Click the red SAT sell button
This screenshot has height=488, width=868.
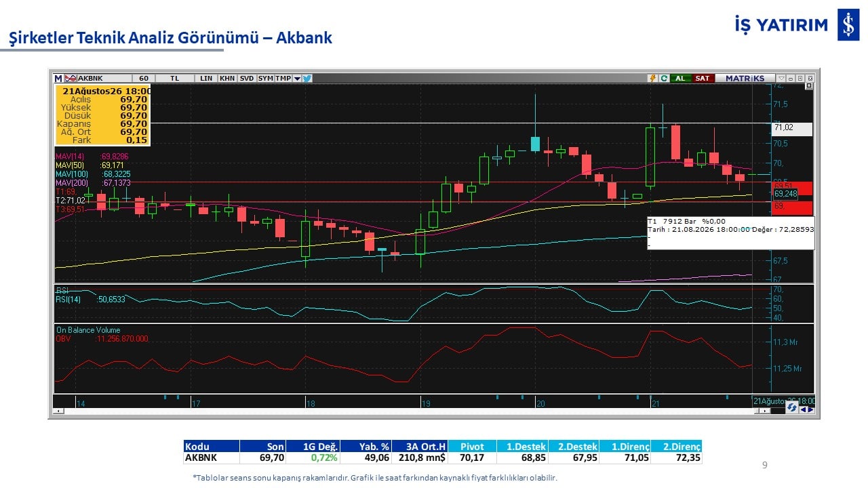(x=703, y=78)
